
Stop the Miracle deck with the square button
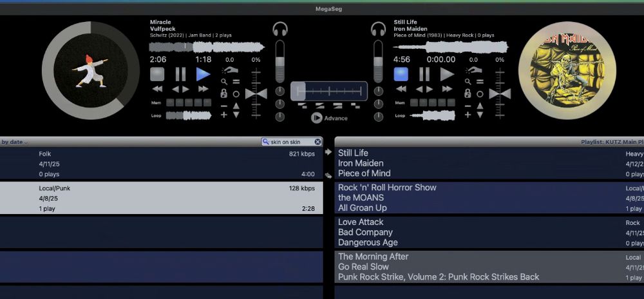pyautogui.click(x=157, y=74)
